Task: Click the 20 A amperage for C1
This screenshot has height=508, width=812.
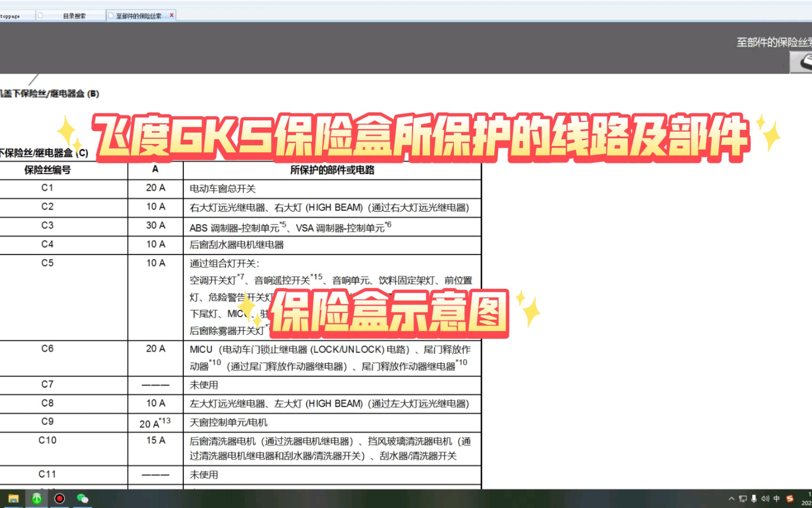Action: click(156, 188)
